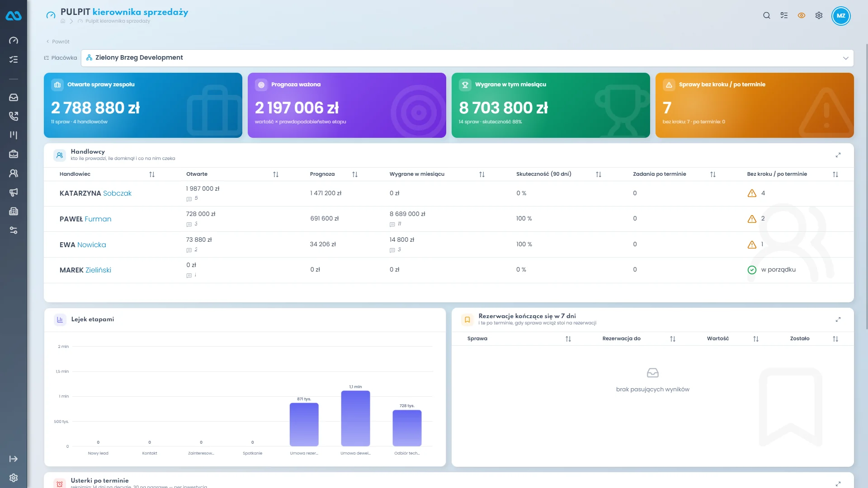Sort by Wygrane w miesiącu column
Viewport: 868px width, 488px height.
tap(482, 174)
